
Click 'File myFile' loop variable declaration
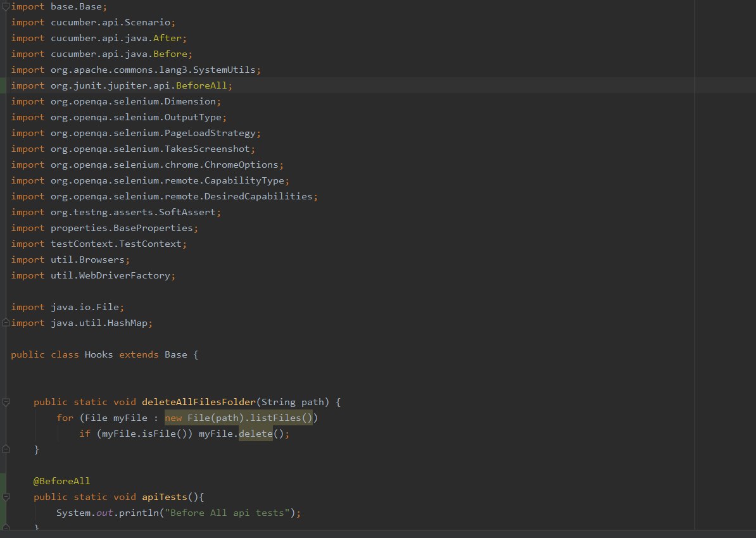point(117,418)
